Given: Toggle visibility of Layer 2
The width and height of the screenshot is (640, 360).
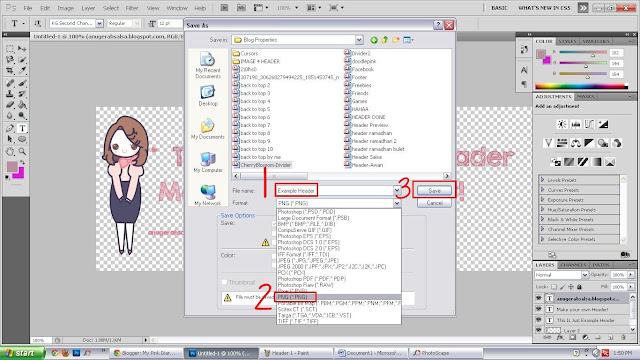Looking at the screenshot, I should pos(538,330).
